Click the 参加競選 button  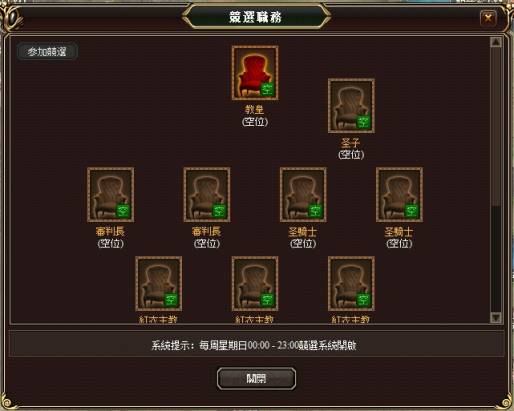[x=47, y=52]
